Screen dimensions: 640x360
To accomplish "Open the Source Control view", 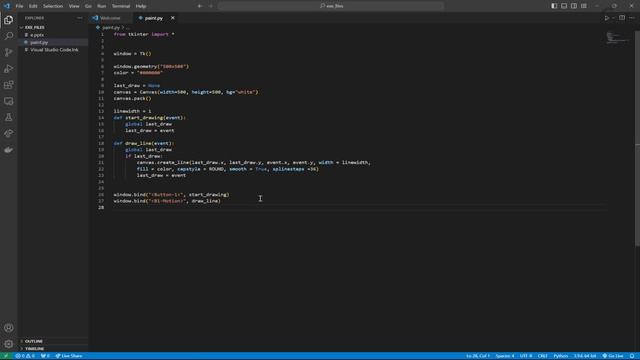I will pos(9,52).
